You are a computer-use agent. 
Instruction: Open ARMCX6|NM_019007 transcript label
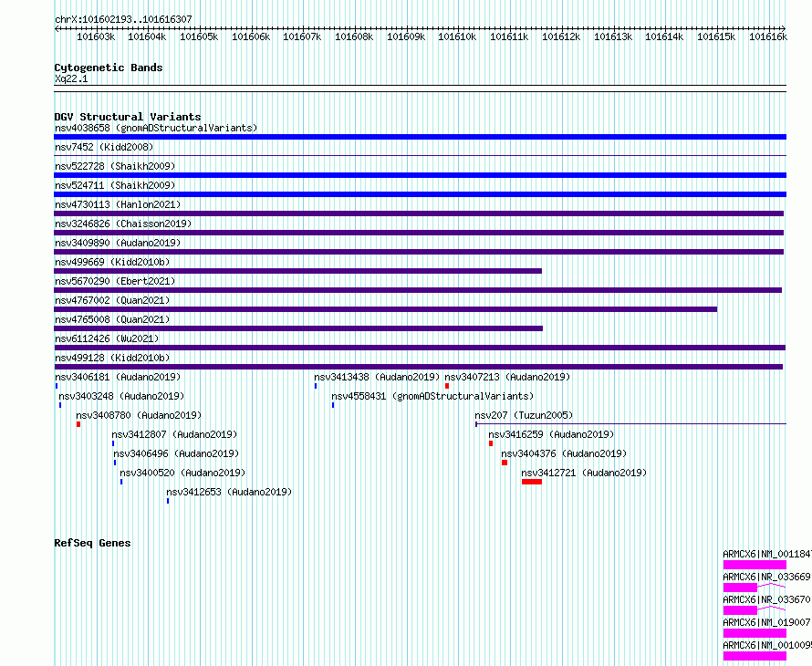[x=767, y=622]
